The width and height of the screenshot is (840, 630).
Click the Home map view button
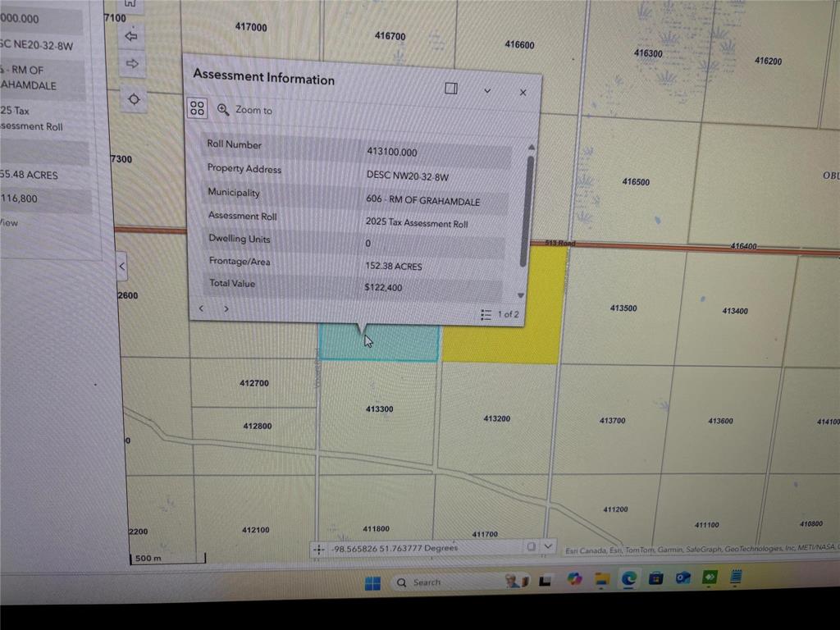pos(131,5)
